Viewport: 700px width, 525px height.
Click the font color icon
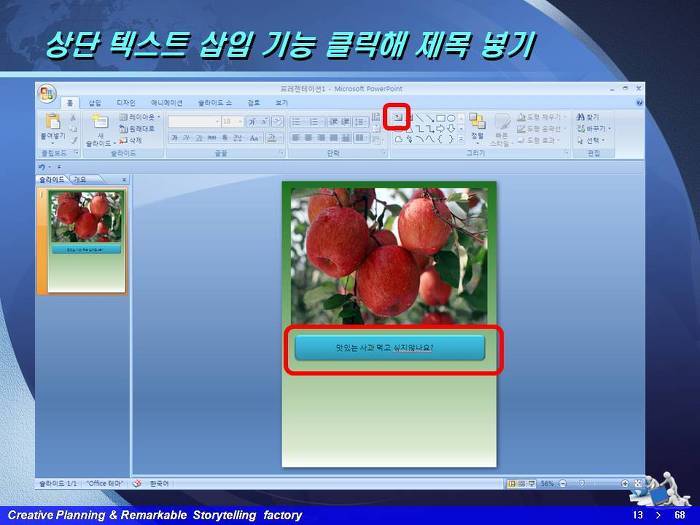point(272,138)
